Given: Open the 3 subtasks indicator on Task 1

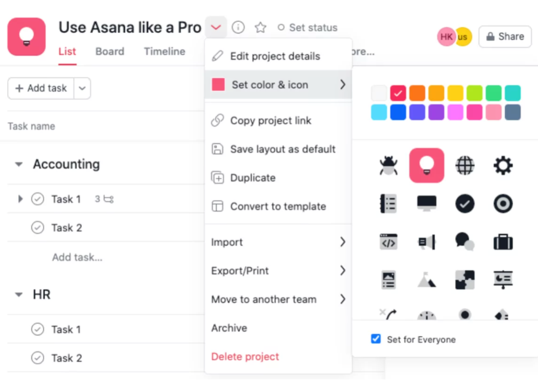Looking at the screenshot, I should [x=104, y=199].
